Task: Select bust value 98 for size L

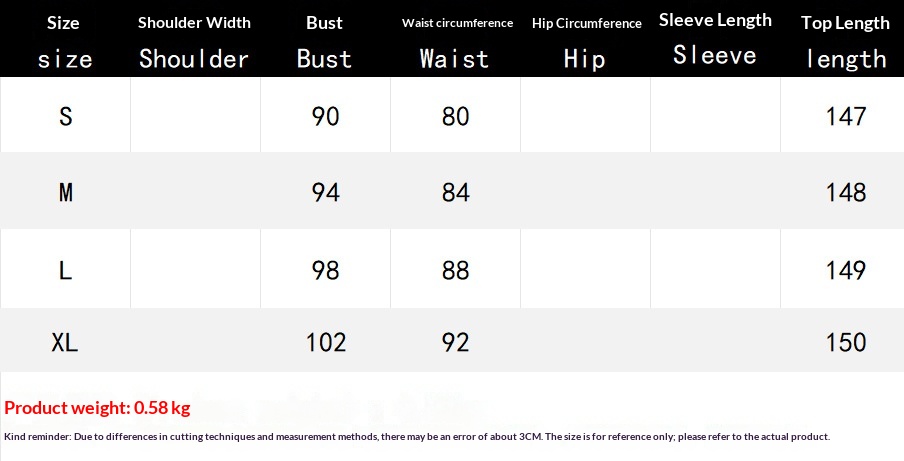Action: tap(326, 270)
